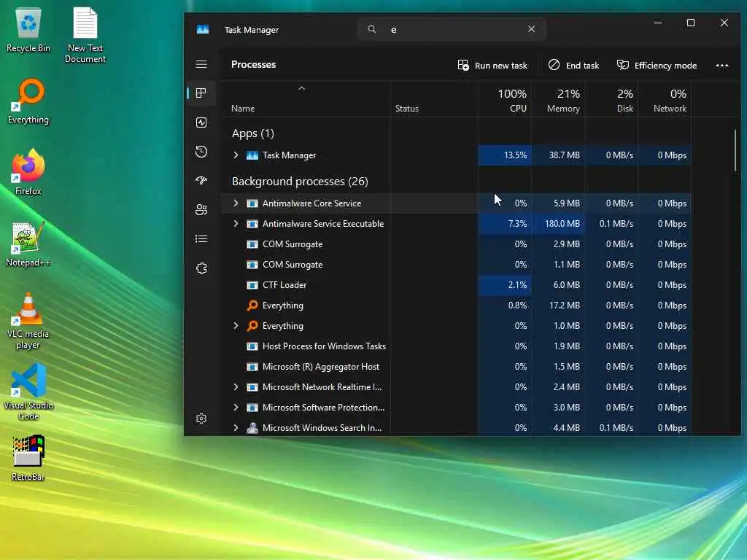Click the Microsoft (R) Aggregator Host process icon
The height and width of the screenshot is (560, 747).
click(252, 367)
